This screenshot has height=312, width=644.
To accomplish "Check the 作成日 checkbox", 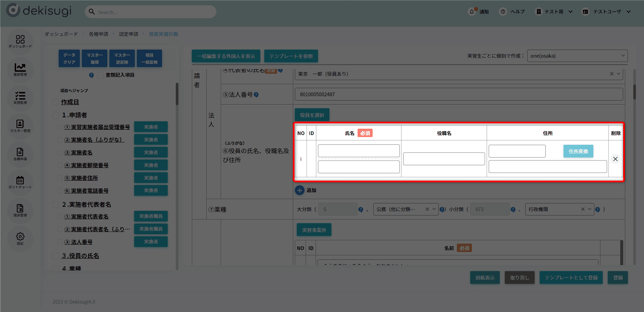I will tap(56, 102).
